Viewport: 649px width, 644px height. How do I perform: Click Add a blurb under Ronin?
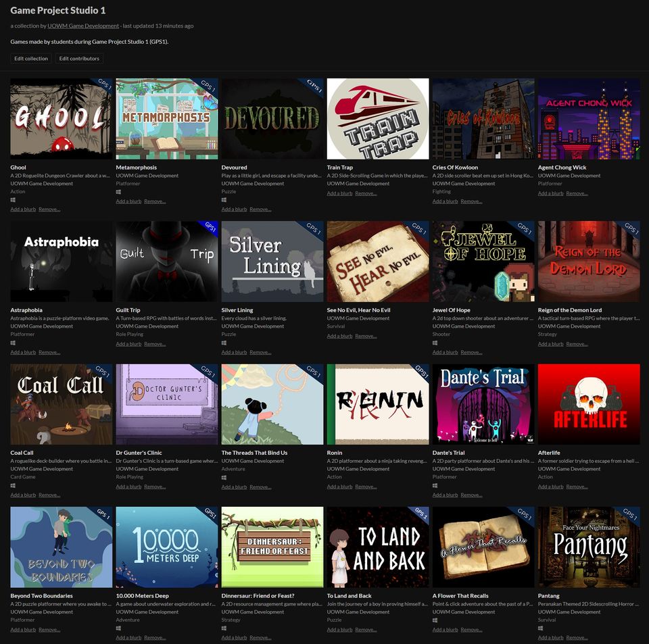pos(340,487)
